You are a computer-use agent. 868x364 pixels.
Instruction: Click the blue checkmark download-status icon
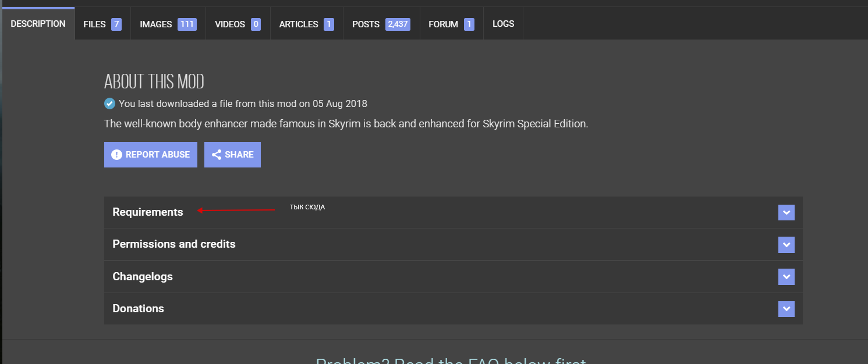click(109, 104)
